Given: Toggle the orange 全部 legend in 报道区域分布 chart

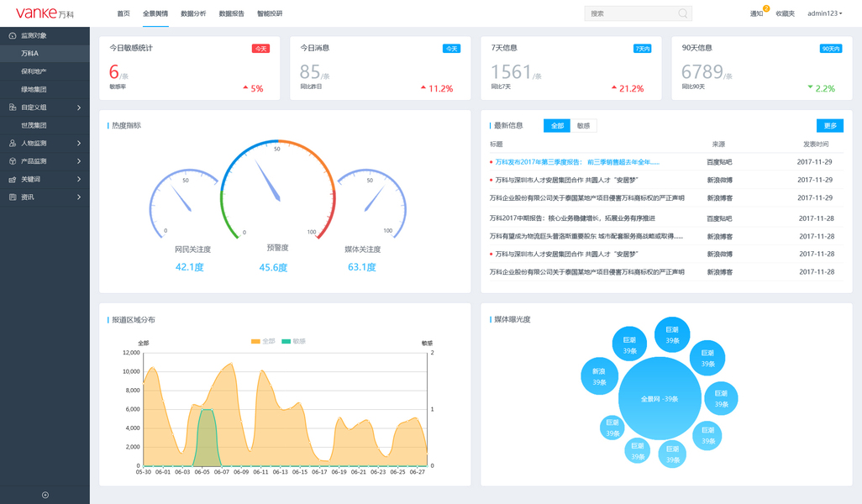Looking at the screenshot, I should [263, 341].
